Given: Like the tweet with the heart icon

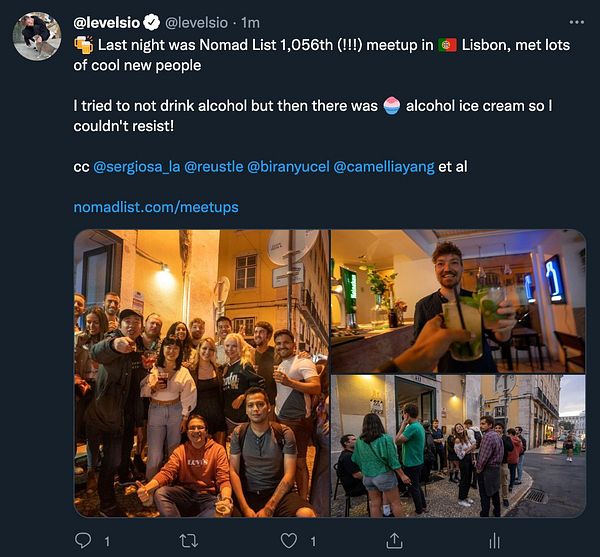Looking at the screenshot, I should coord(289,541).
